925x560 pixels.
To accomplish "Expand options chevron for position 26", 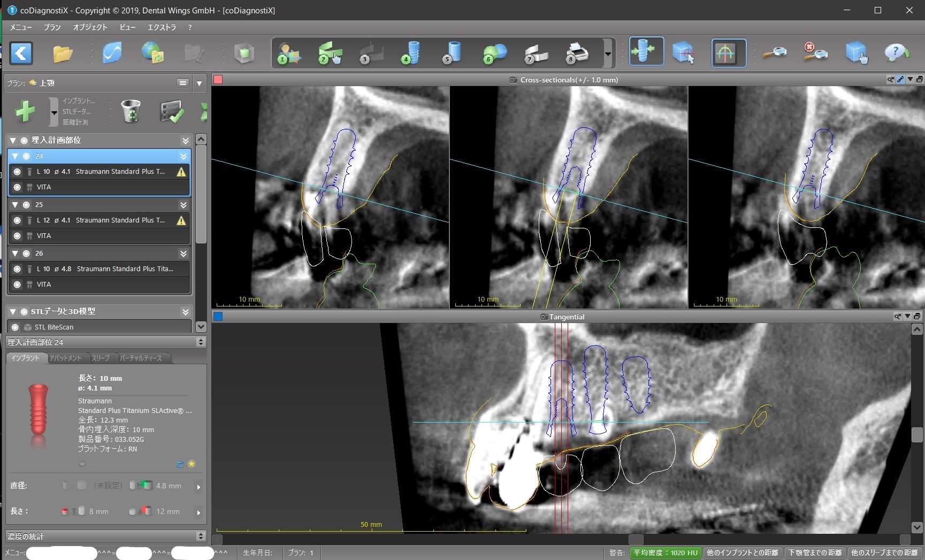I will pos(184,254).
